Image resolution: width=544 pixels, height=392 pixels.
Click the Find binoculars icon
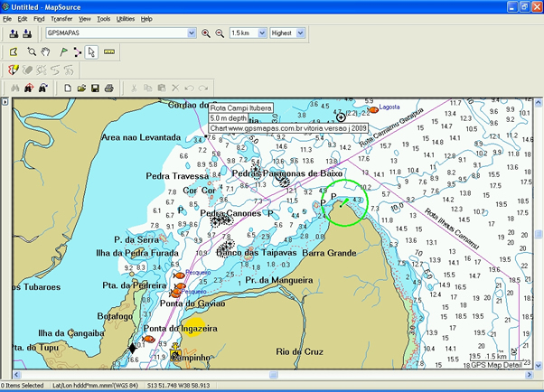pyautogui.click(x=14, y=88)
